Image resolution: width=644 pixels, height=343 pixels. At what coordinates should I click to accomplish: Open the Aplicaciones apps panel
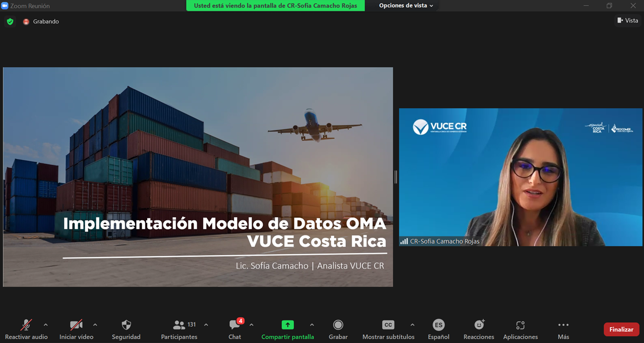[x=520, y=329]
